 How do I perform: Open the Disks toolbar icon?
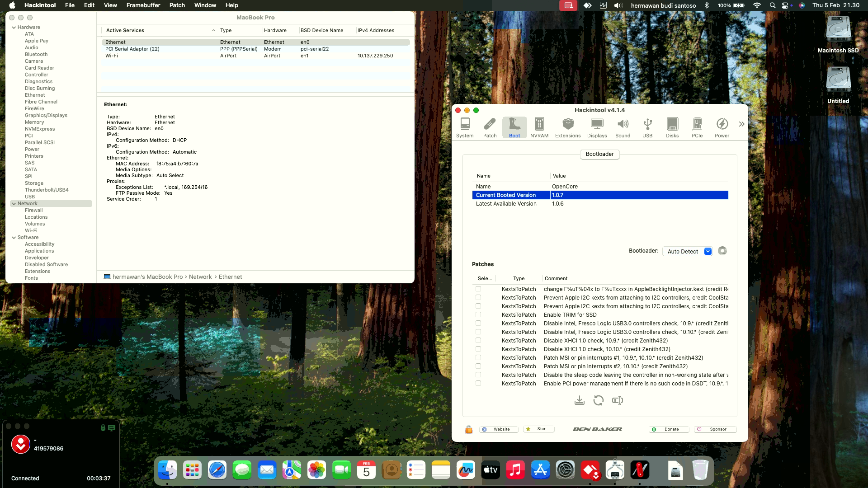click(x=672, y=128)
